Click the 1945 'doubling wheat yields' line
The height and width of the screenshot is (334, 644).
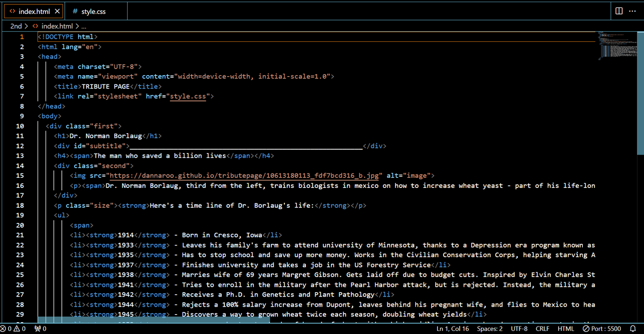point(278,314)
